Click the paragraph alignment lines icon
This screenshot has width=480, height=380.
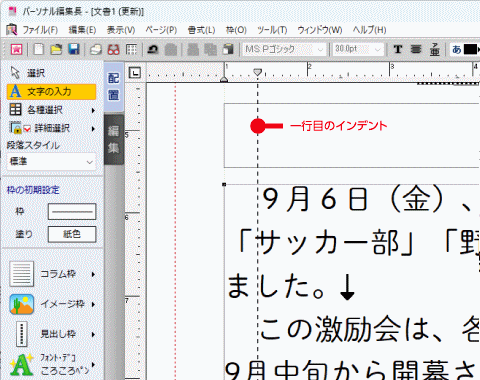click(416, 49)
